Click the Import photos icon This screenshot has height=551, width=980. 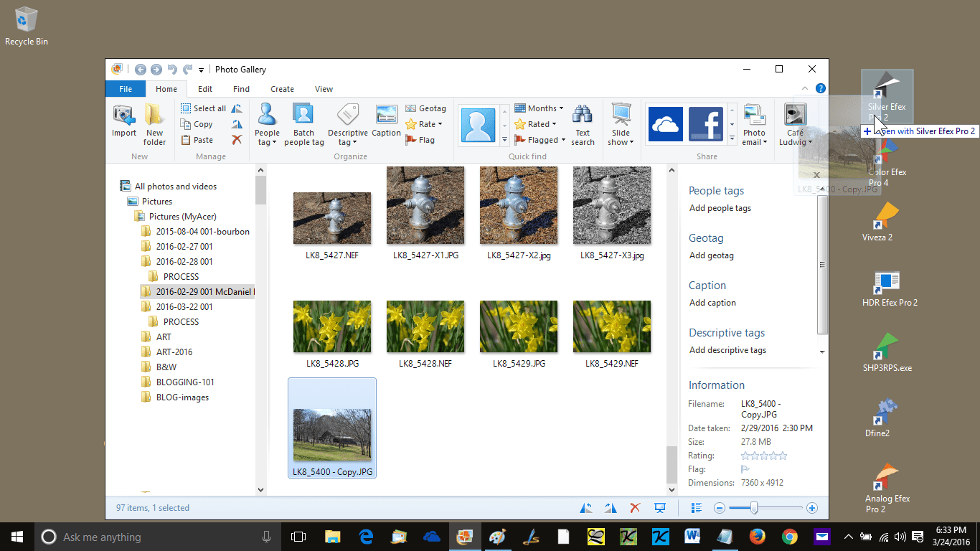pyautogui.click(x=124, y=121)
